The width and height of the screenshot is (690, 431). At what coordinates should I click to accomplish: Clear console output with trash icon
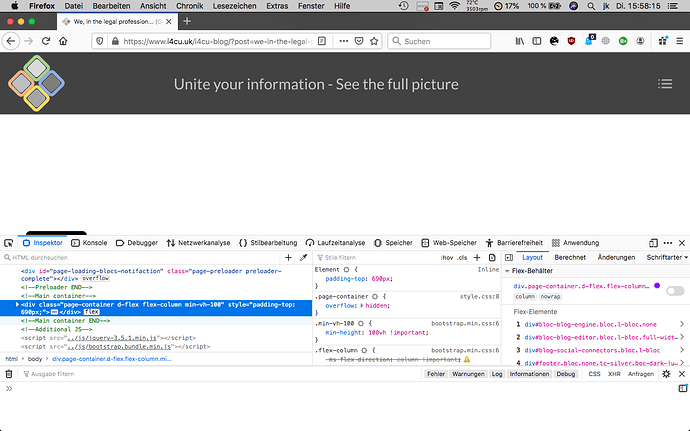(x=9, y=374)
